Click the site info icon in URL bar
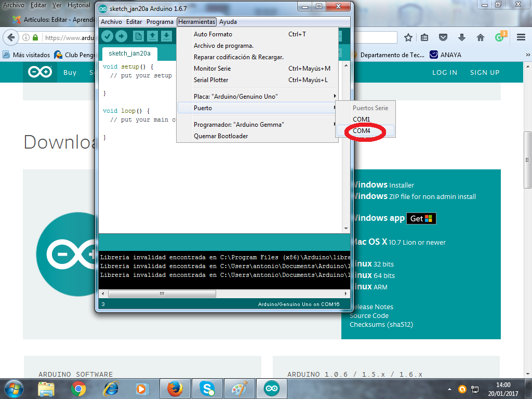The image size is (532, 399). (x=26, y=37)
